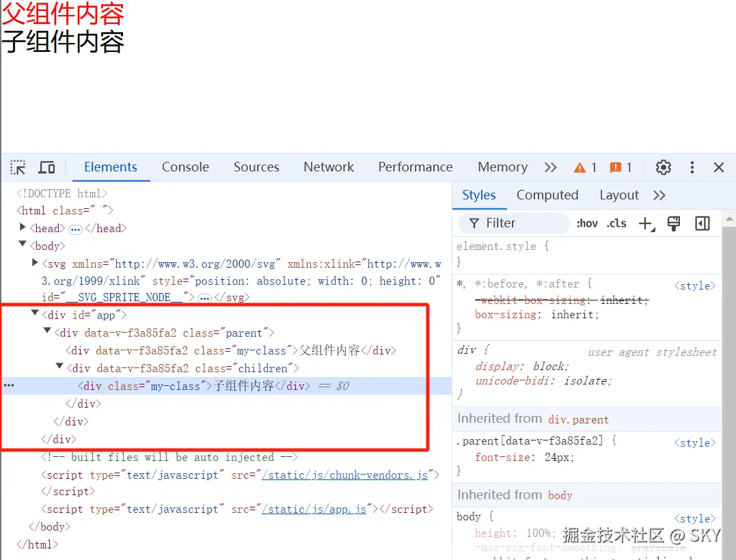The height and width of the screenshot is (560, 736).
Task: Expand the head element node
Action: click(x=22, y=227)
